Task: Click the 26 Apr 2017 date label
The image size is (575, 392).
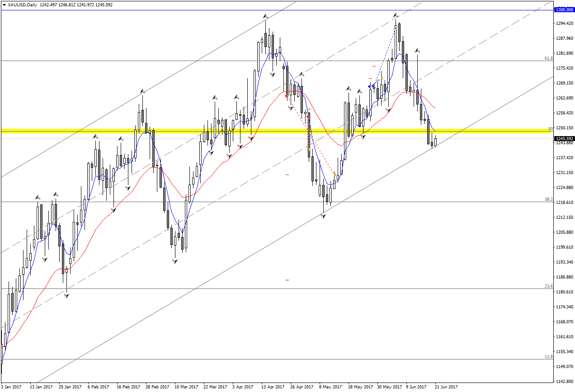Action: [302, 387]
